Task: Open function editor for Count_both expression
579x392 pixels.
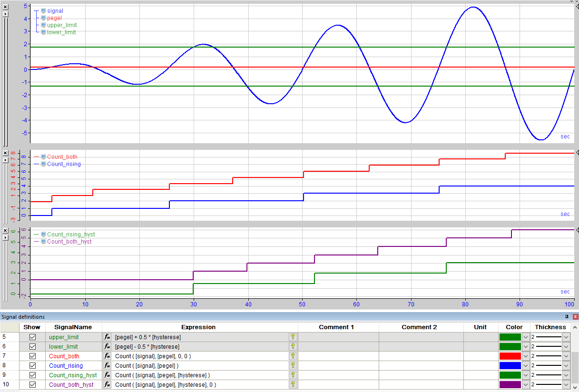Action: pos(108,356)
